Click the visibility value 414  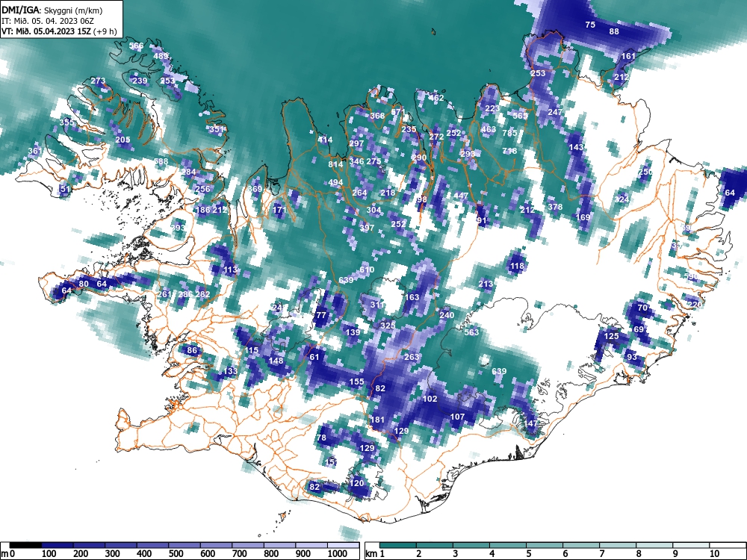[x=325, y=140]
